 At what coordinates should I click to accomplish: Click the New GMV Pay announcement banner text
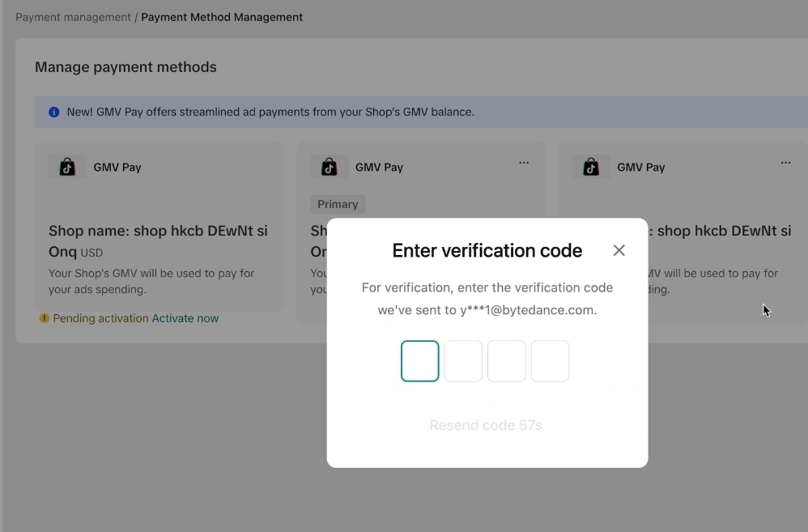click(x=270, y=113)
